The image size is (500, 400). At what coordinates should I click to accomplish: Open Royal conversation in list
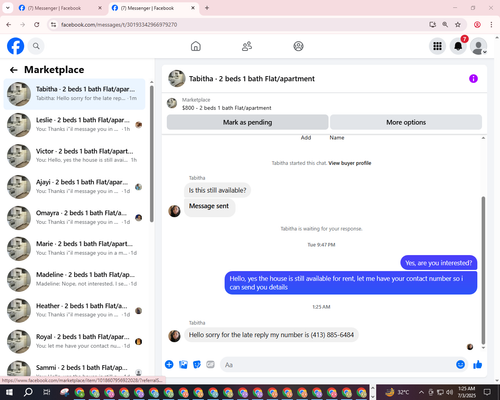pos(74,341)
